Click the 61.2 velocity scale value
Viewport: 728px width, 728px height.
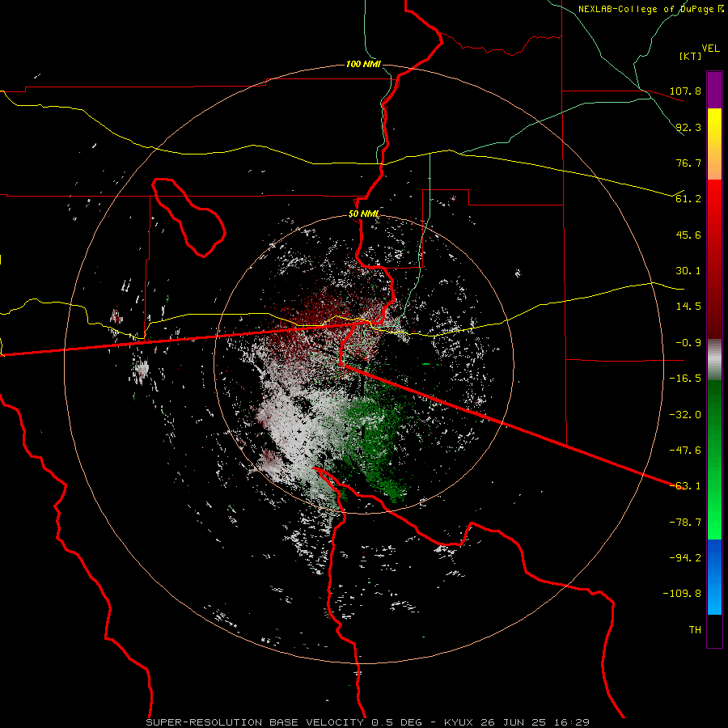pos(688,199)
